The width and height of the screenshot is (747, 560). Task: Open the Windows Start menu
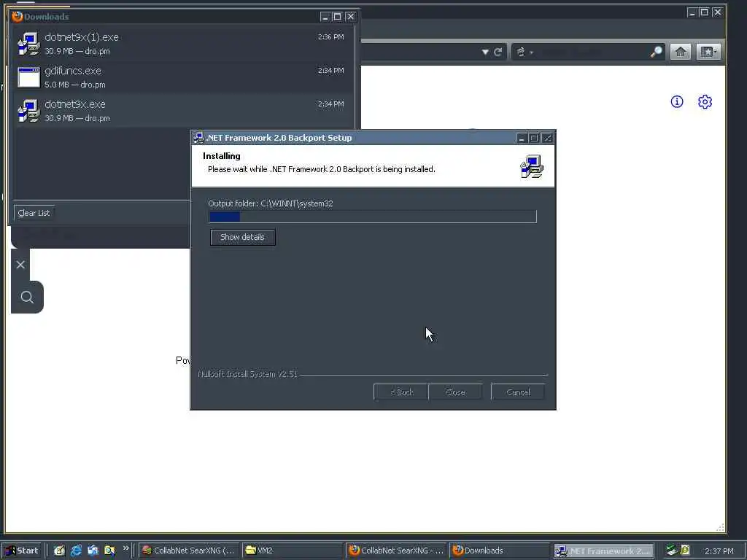point(23,551)
